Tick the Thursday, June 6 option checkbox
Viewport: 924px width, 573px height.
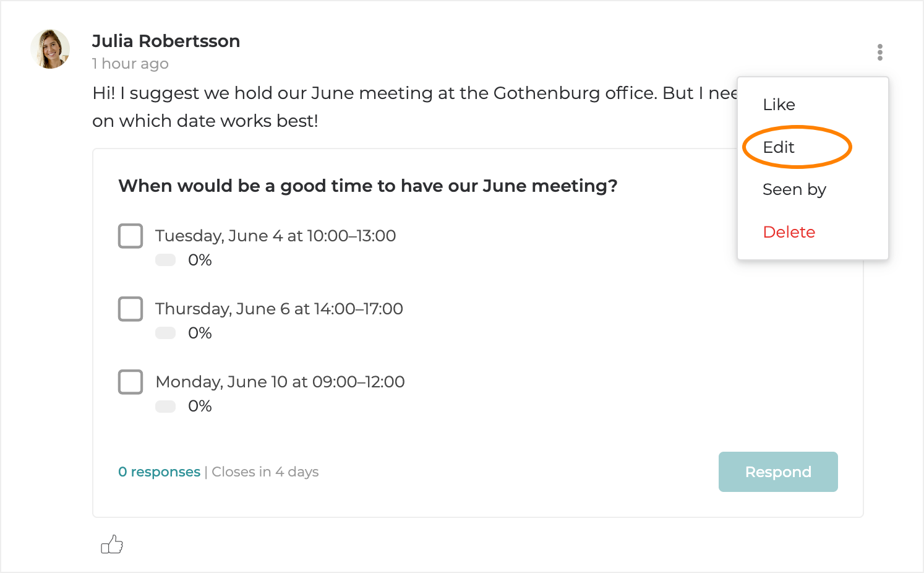130,309
